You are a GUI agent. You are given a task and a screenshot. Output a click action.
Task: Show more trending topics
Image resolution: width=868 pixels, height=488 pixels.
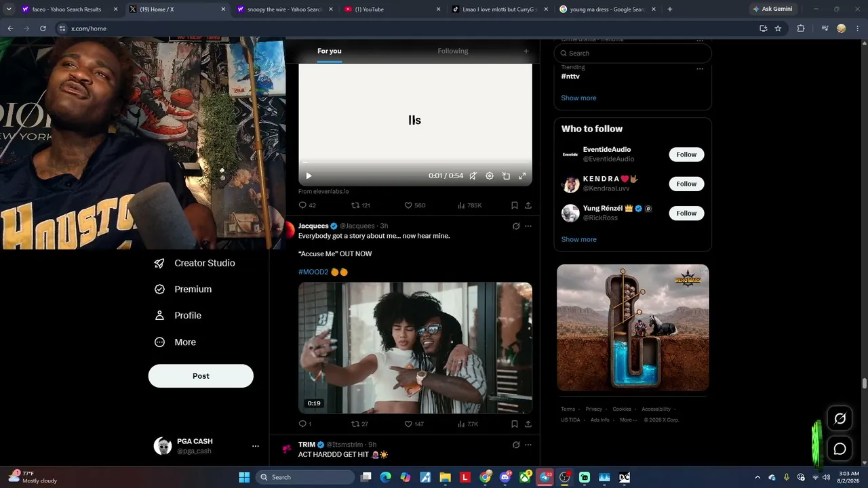(x=578, y=98)
